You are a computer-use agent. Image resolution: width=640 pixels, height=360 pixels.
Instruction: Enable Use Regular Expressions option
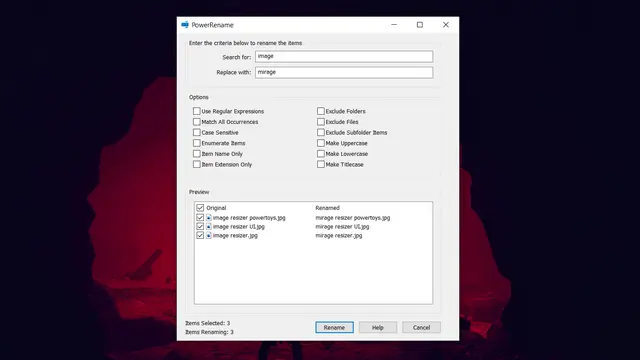197,111
